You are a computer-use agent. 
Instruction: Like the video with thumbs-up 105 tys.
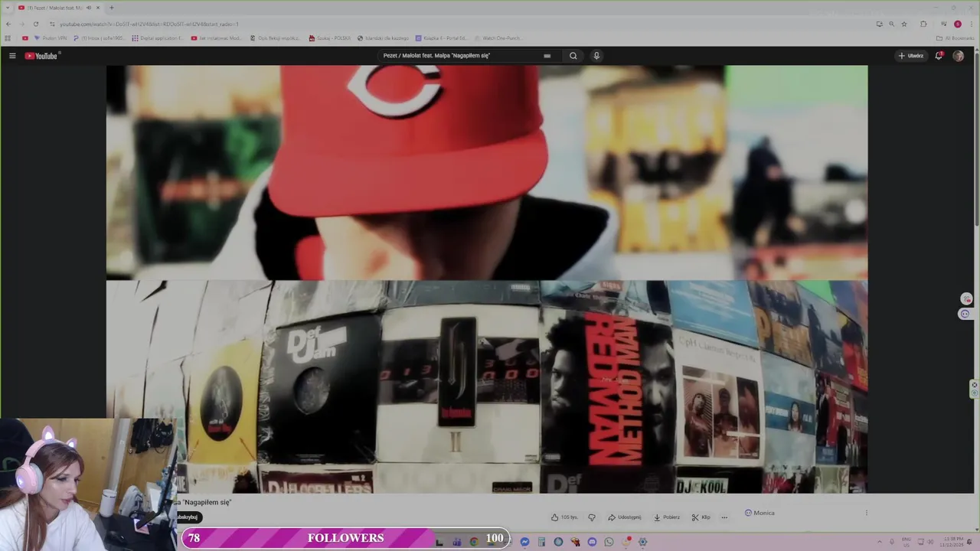click(565, 517)
